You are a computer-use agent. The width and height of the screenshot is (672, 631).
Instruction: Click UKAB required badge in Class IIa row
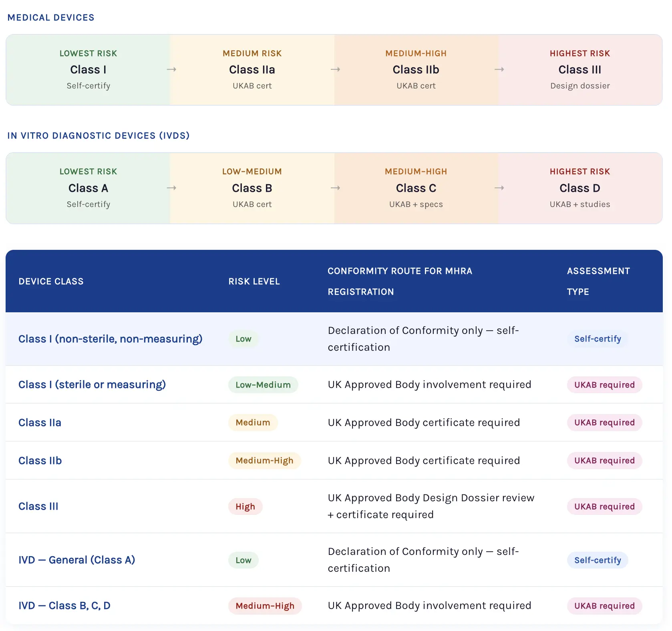pos(604,423)
